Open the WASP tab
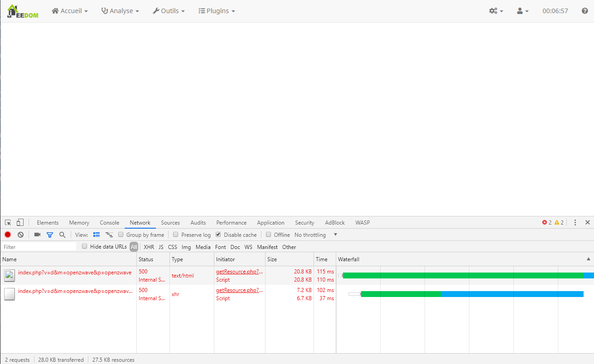 pyautogui.click(x=362, y=223)
